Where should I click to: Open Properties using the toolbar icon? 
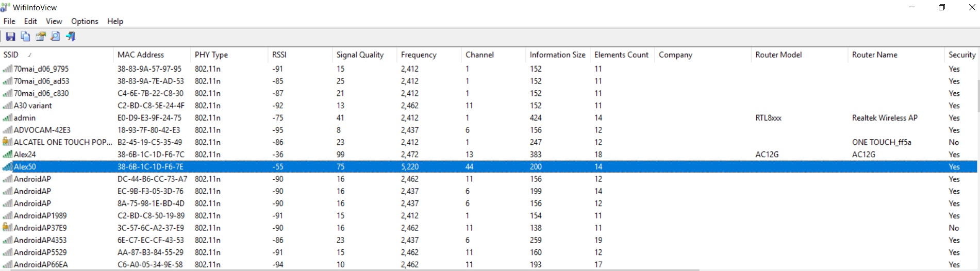click(40, 37)
